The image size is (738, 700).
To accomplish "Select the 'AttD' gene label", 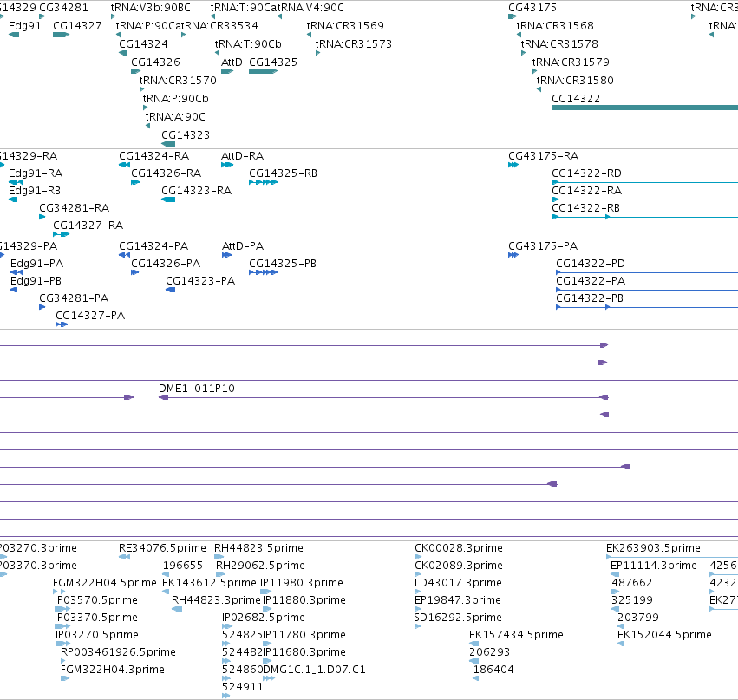I will 232,62.
